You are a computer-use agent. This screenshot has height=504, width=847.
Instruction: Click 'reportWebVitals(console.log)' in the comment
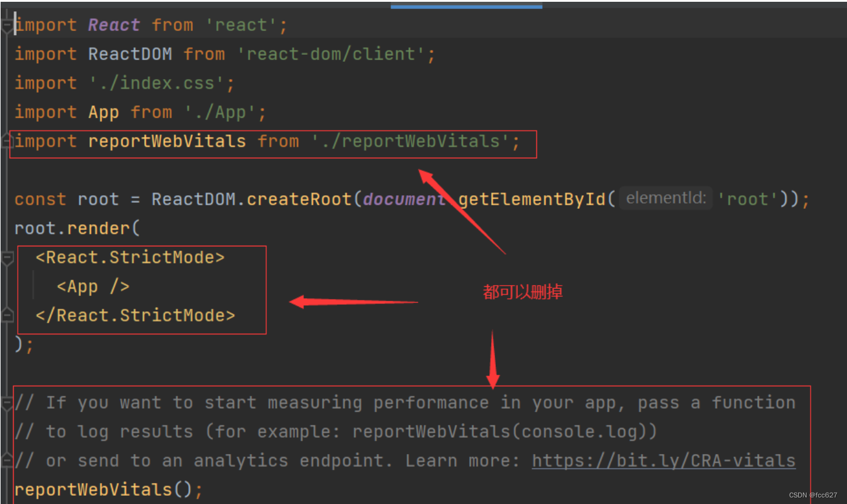point(499,432)
